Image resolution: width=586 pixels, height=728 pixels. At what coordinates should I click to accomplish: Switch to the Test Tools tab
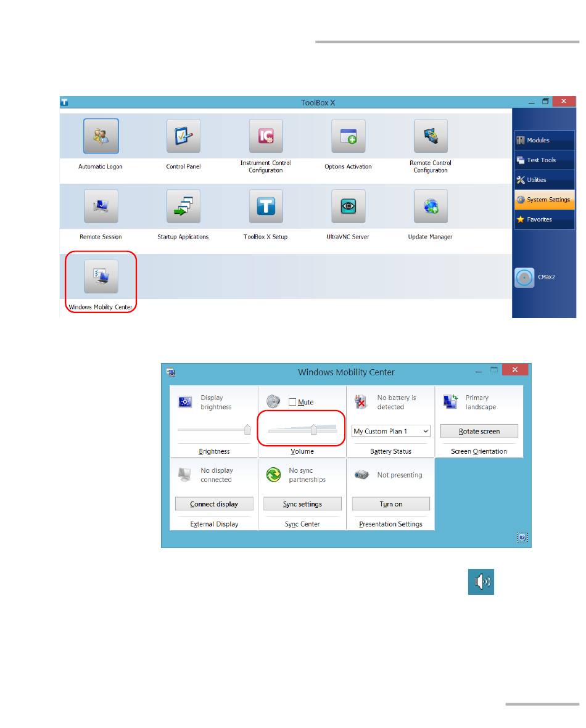(544, 160)
